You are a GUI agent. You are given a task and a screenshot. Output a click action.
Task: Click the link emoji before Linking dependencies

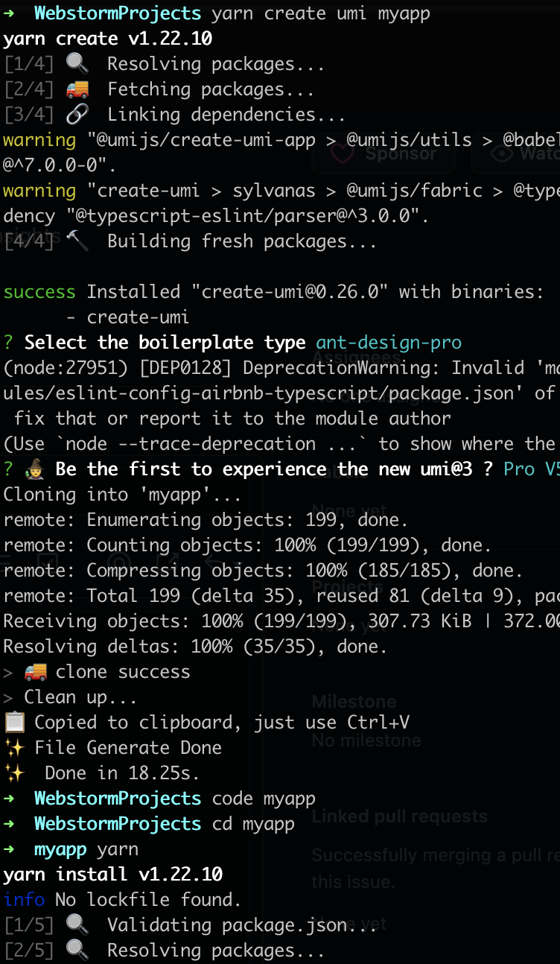[x=77, y=115]
